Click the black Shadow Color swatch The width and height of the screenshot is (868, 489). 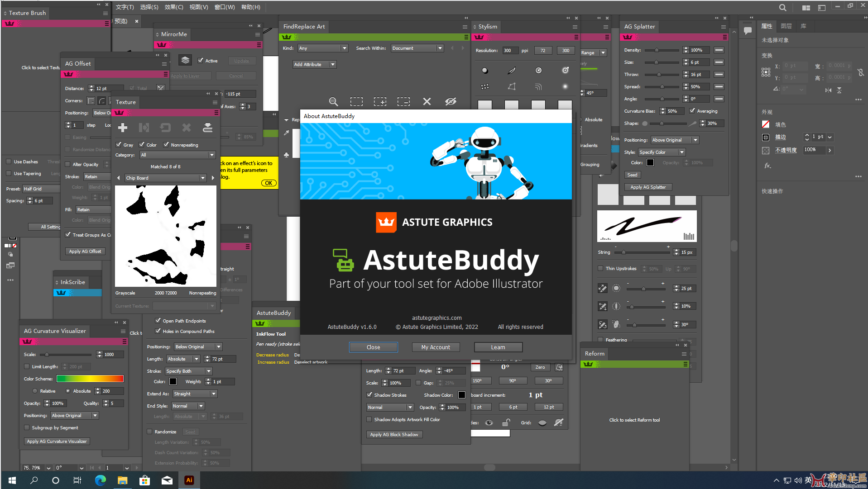[462, 395]
